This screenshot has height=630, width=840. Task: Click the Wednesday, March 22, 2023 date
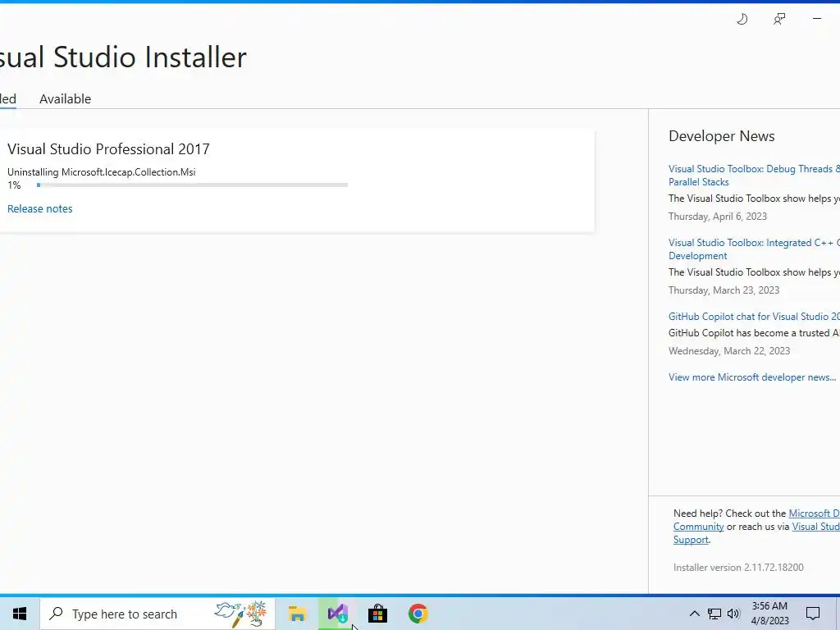tap(729, 351)
